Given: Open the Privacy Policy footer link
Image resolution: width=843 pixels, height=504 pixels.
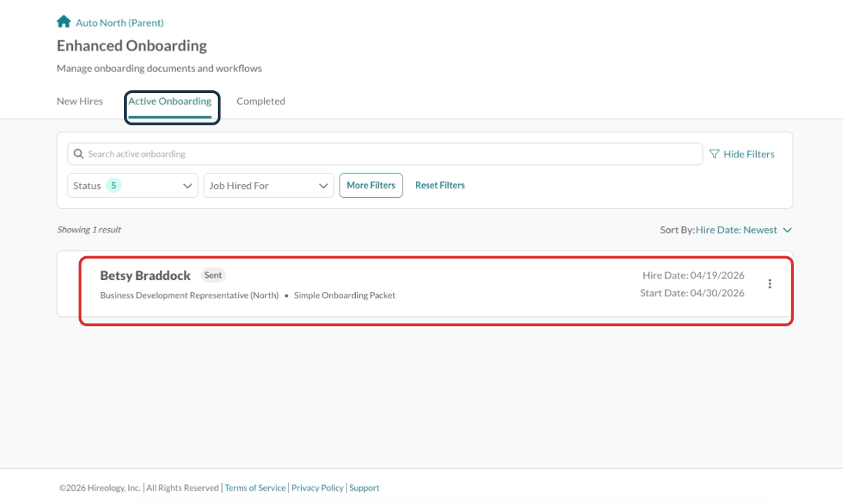Looking at the screenshot, I should click(x=317, y=488).
